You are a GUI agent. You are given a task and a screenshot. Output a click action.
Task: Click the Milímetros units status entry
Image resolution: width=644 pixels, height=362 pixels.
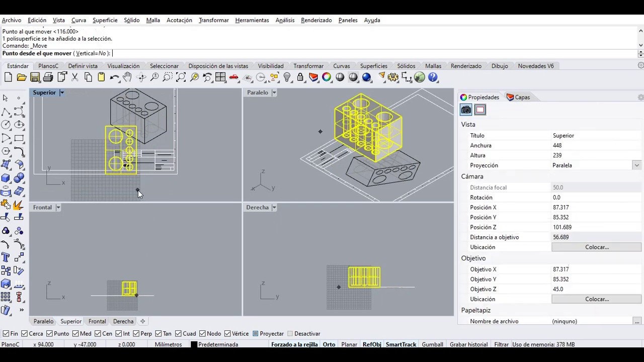[x=168, y=344]
